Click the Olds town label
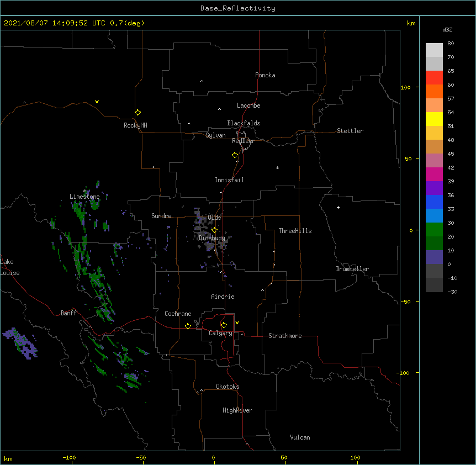 (x=214, y=218)
